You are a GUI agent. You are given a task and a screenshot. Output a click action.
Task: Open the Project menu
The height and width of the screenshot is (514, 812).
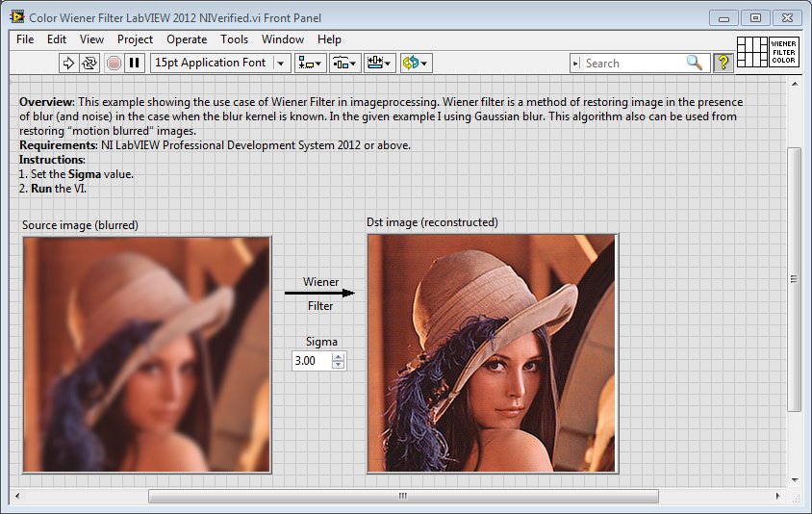(x=135, y=39)
